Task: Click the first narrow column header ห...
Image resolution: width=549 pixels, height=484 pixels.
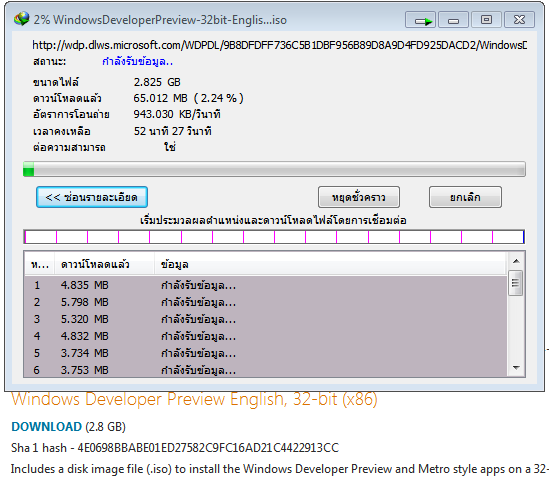Action: point(40,264)
